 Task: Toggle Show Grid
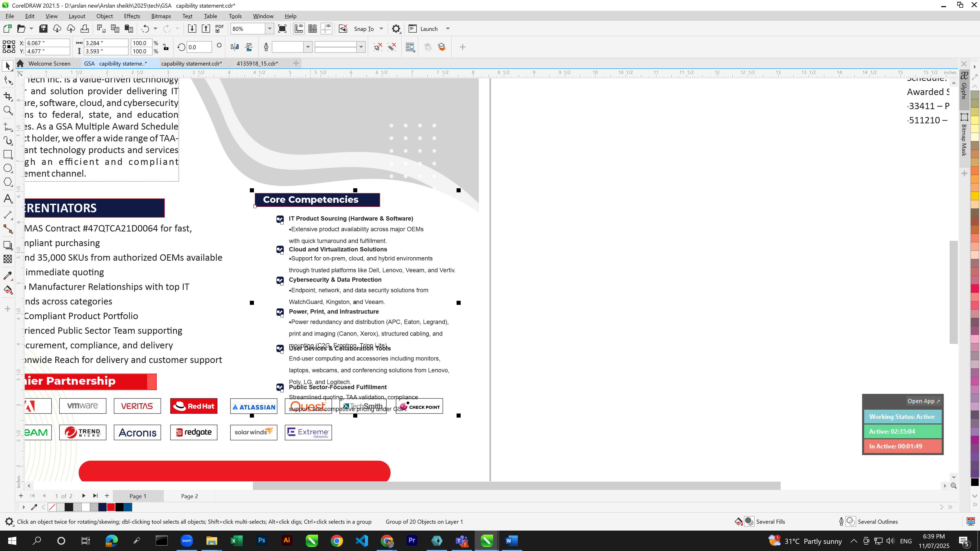click(313, 29)
